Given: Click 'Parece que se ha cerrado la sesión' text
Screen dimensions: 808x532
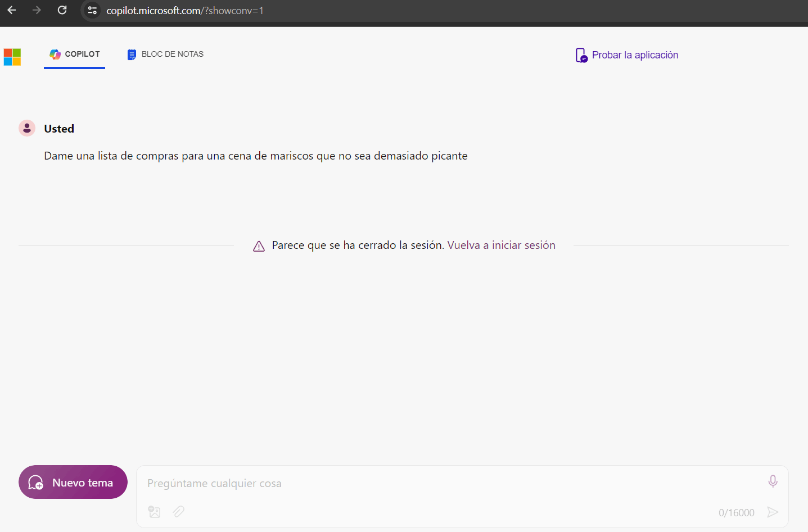Looking at the screenshot, I should [358, 245].
